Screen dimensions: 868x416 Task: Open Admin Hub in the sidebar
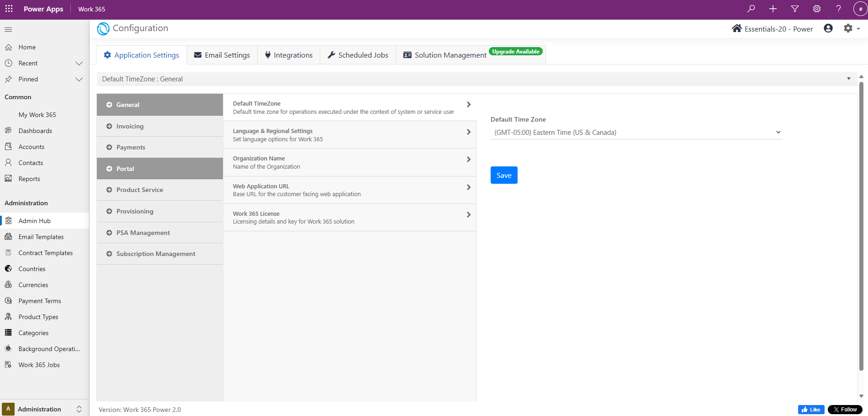45,221
